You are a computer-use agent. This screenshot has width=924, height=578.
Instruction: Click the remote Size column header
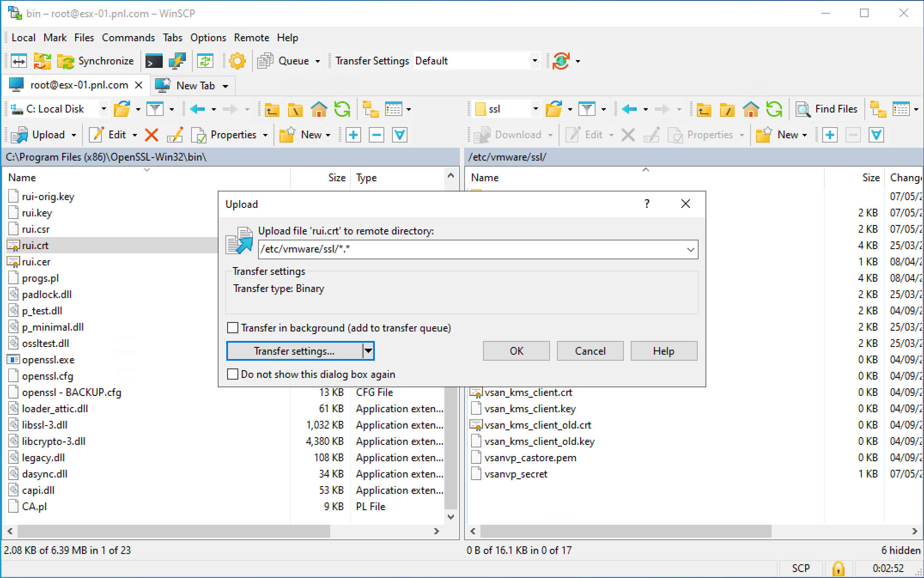[854, 178]
